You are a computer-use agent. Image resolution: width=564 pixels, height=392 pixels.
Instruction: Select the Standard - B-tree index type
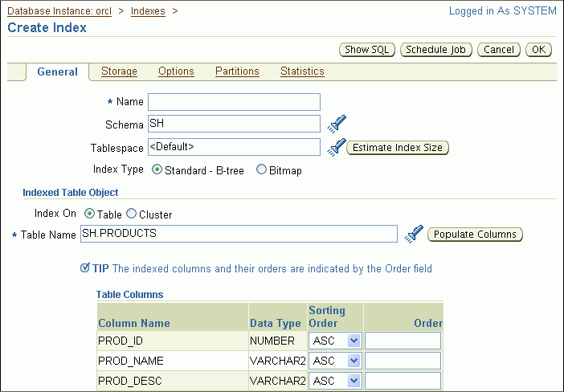coord(157,169)
